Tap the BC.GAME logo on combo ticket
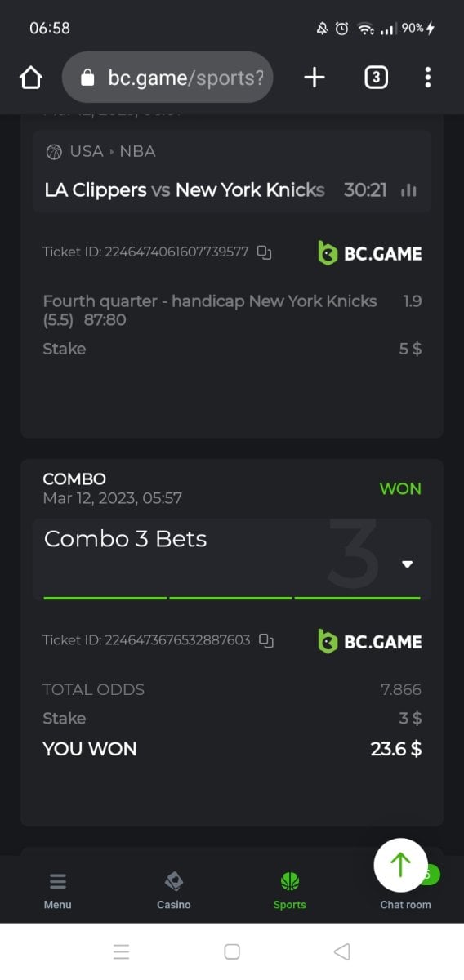Screen dimensions: 464x980 (x=370, y=642)
